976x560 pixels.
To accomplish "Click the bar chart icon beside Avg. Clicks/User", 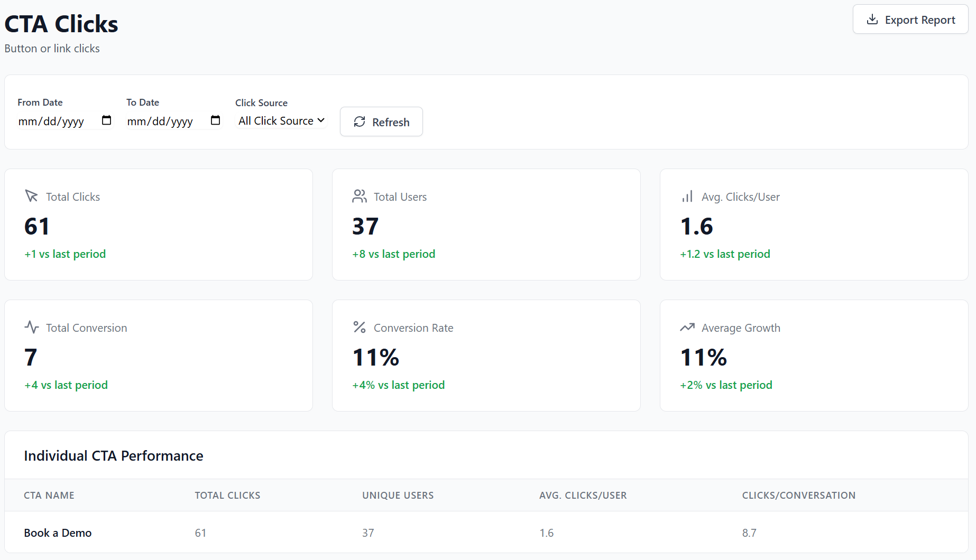I will coord(687,197).
